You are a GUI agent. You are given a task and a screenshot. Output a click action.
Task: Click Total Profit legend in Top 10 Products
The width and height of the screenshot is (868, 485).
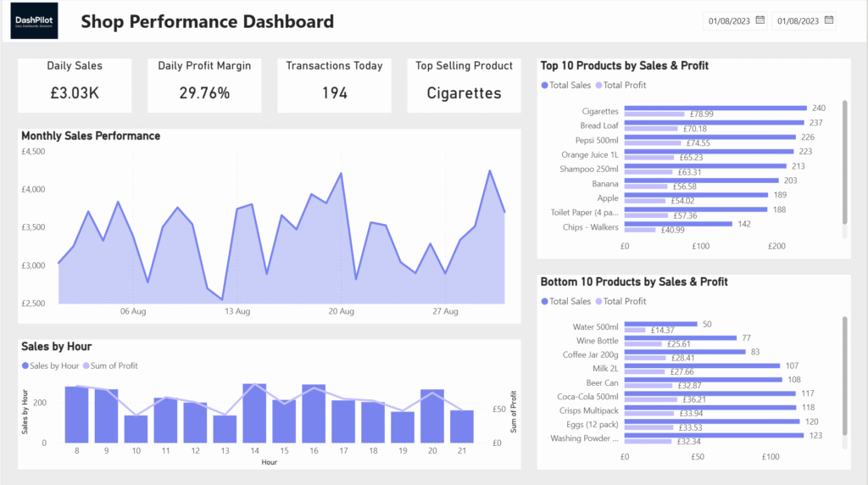point(623,86)
